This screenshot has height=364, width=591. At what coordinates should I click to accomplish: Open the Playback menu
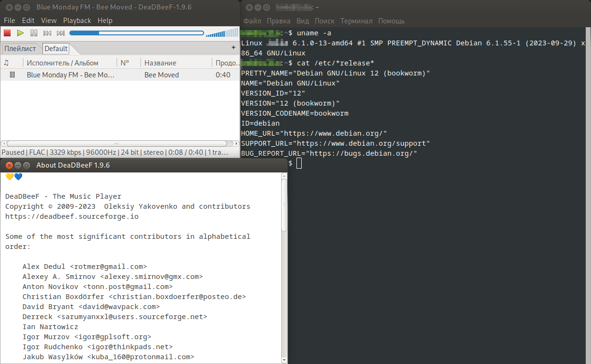[x=77, y=21]
